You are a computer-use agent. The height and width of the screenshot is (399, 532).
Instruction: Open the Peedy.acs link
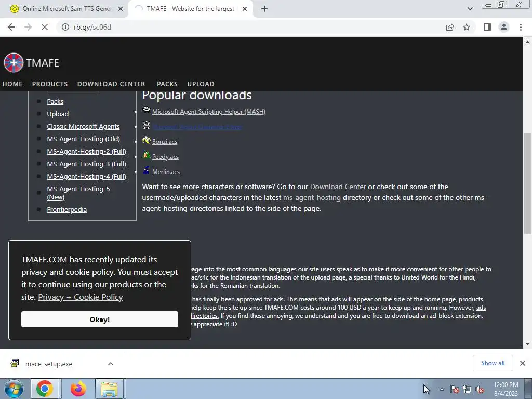click(x=165, y=157)
